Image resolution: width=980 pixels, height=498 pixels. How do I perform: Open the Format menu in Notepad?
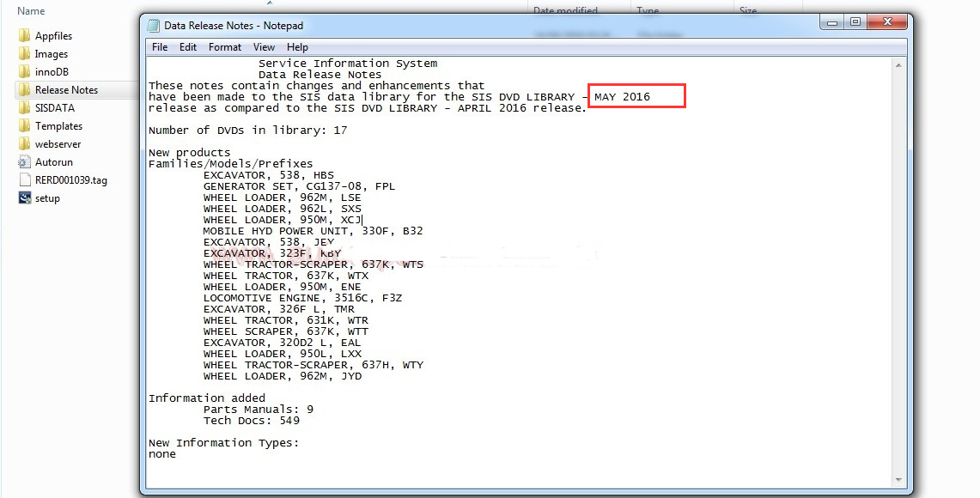(x=225, y=47)
